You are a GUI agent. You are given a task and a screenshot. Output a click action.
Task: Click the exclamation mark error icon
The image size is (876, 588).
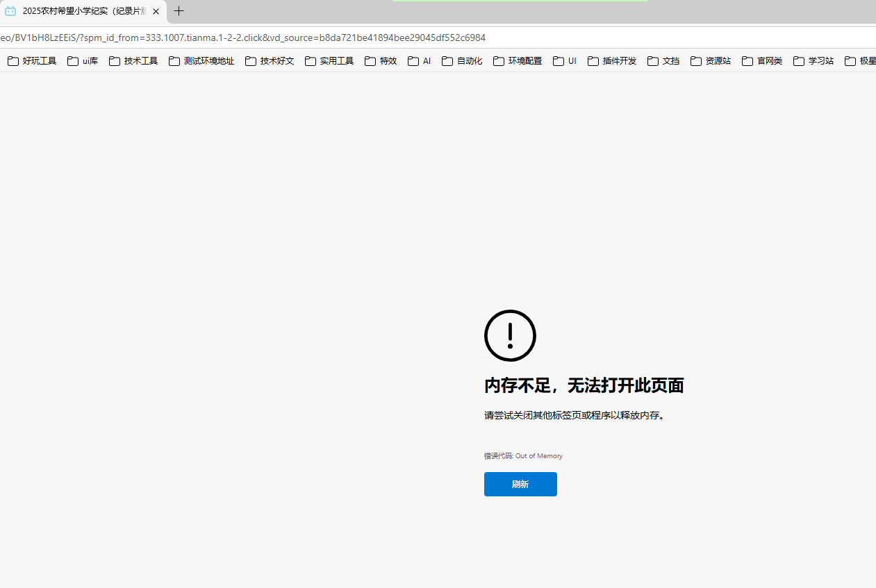(x=510, y=335)
